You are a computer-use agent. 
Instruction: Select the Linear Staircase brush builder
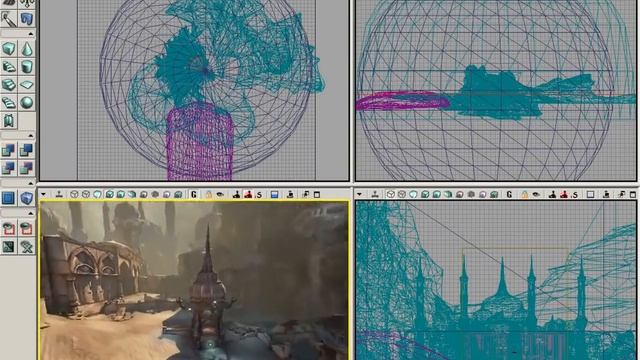pyautogui.click(x=9, y=84)
